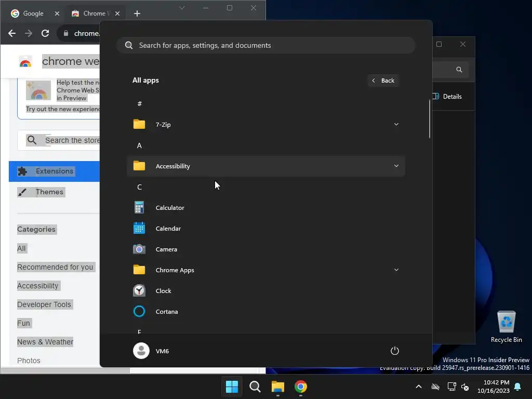Open the VM6 user account menu
The height and width of the screenshot is (399, 532).
point(151,351)
